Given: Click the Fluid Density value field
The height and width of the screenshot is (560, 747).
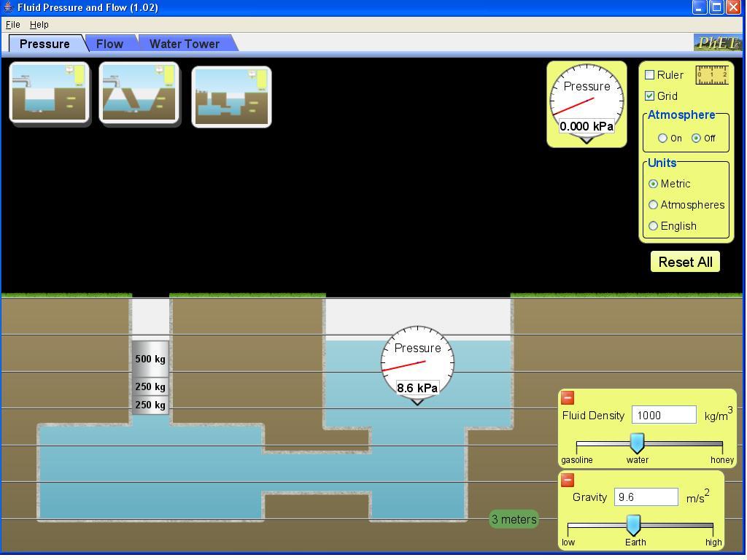Looking at the screenshot, I should tap(663, 414).
